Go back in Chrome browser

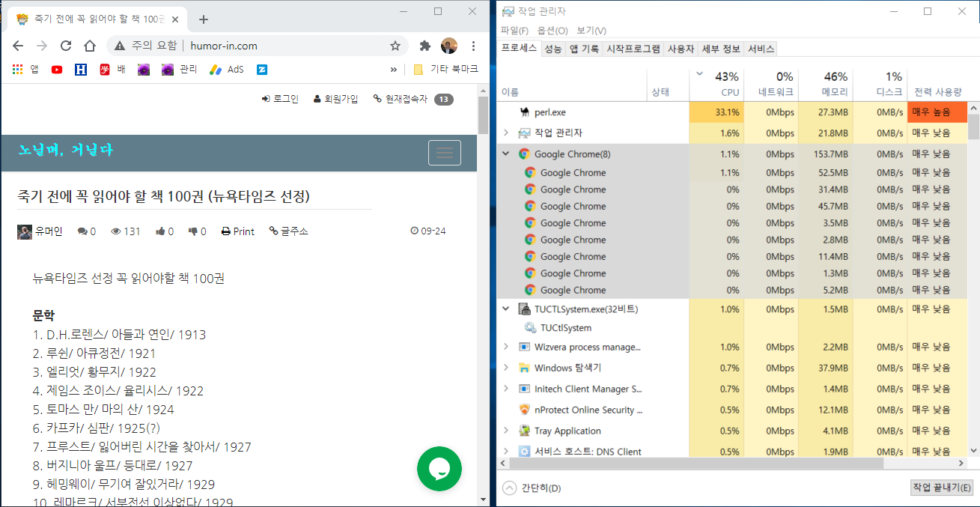[18, 46]
